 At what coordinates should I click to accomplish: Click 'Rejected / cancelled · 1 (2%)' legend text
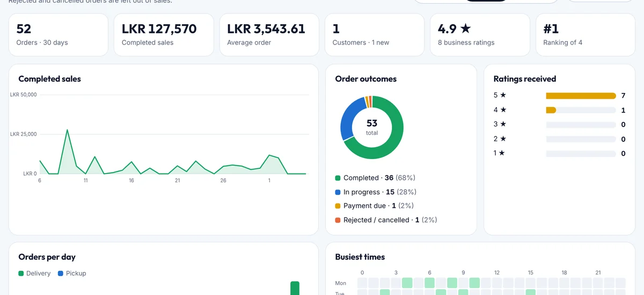pyautogui.click(x=390, y=220)
